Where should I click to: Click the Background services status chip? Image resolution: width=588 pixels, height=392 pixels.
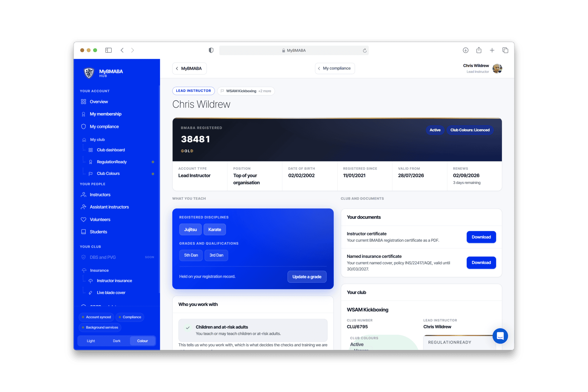[x=100, y=328]
